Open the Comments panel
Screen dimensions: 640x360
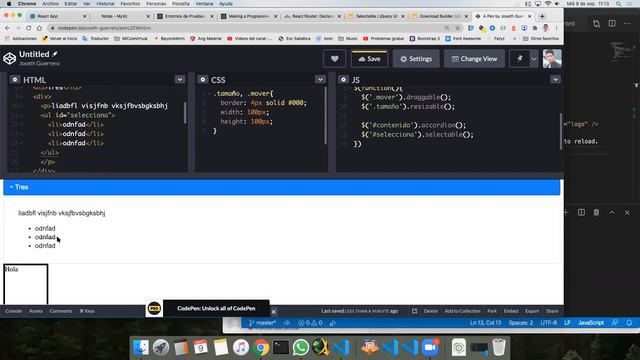tap(60, 311)
